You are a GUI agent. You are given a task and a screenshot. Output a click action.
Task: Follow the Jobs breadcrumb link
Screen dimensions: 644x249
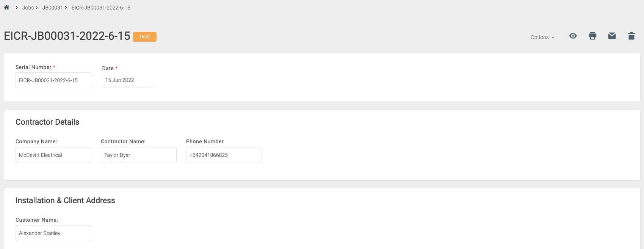coord(27,7)
